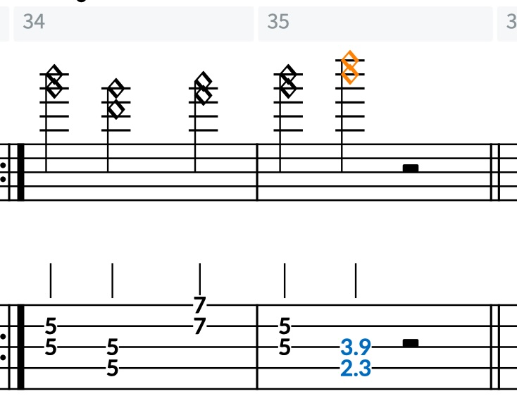Select the measure 34 header bar
Viewport: 517px width, 420px height.
134,23
